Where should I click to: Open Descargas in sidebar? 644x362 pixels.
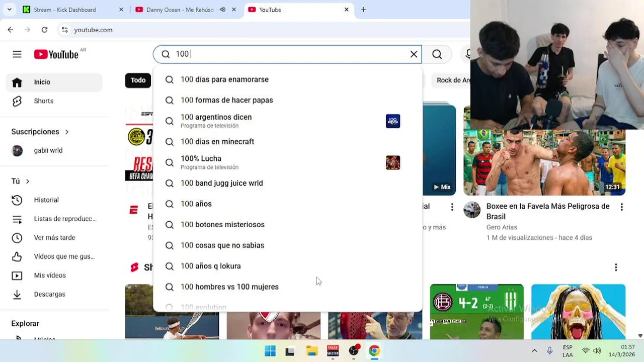tap(54, 294)
